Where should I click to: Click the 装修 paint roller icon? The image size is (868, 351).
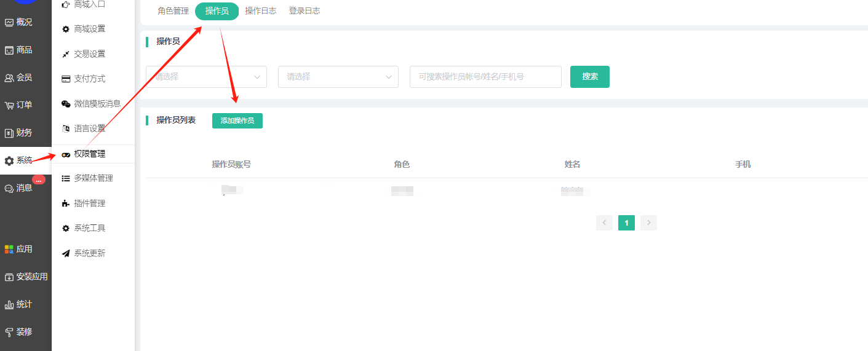pos(9,332)
